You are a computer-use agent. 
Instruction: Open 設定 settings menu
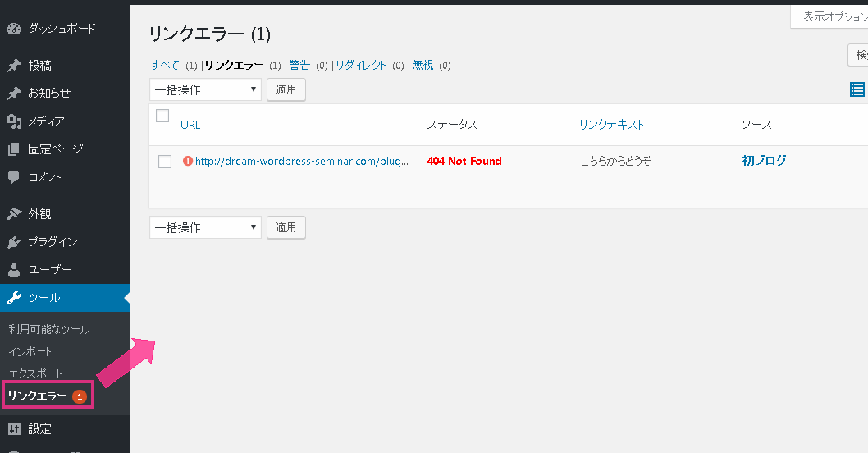[40, 429]
